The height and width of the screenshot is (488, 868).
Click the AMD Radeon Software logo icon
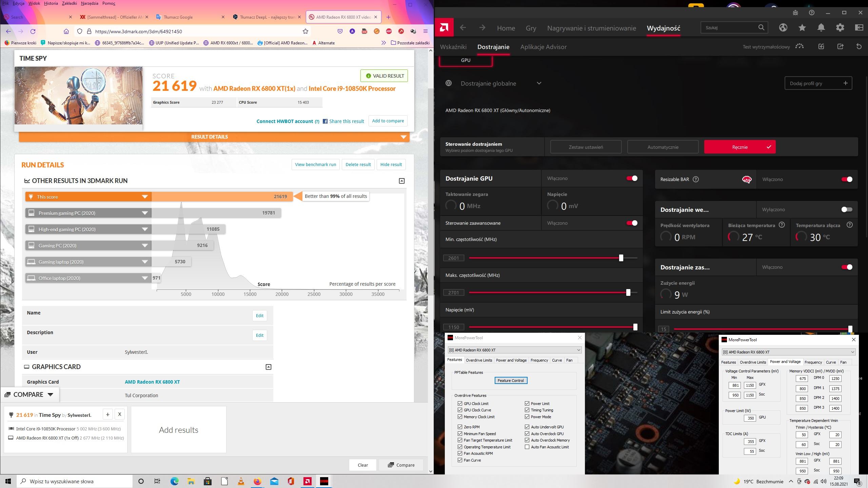point(444,28)
